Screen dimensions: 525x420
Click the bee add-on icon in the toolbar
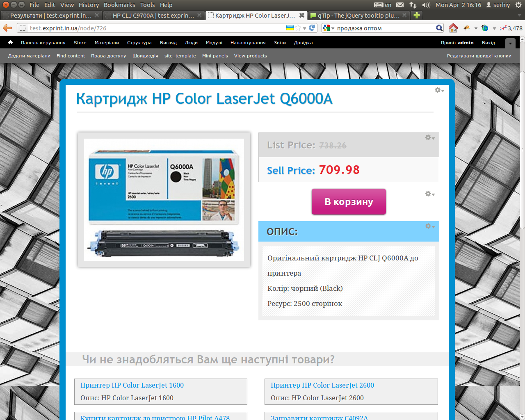(x=466, y=28)
